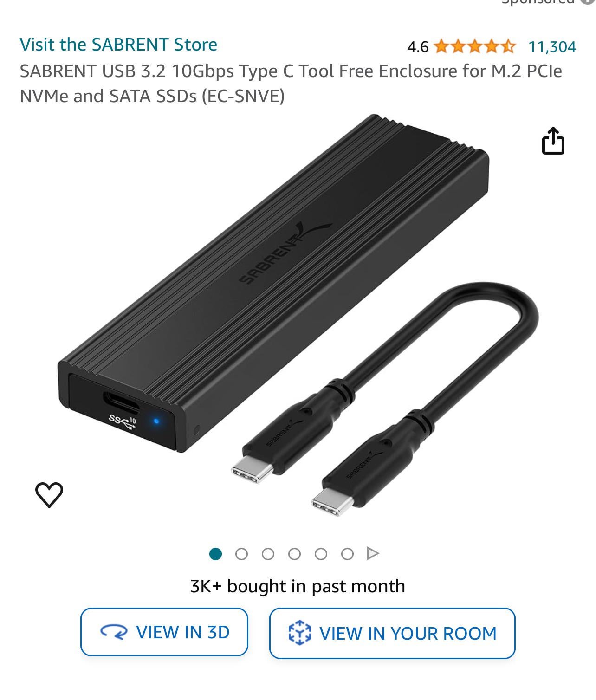Show the sixth carousel image dot
Screen dimensions: 596x700
tap(347, 554)
